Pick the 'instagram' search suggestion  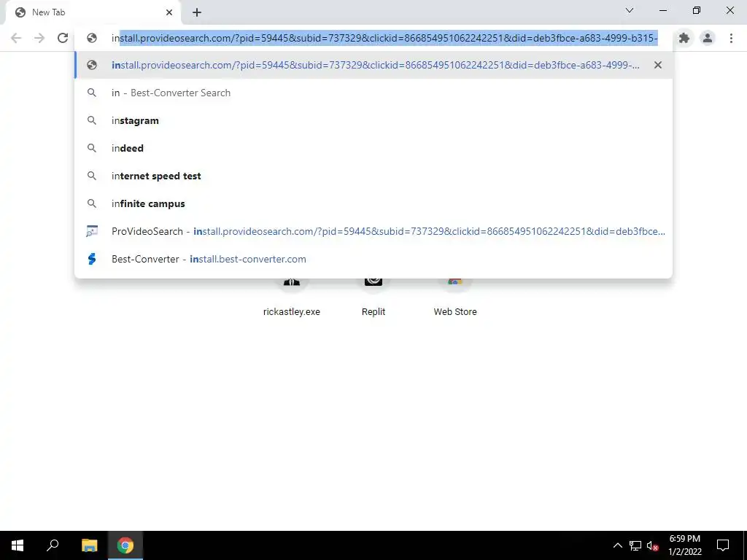click(373, 120)
